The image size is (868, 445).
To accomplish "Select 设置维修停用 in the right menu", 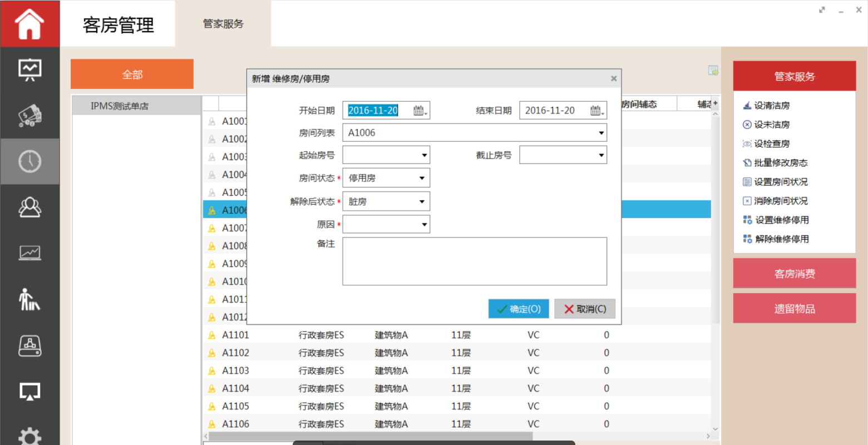I will [x=782, y=220].
